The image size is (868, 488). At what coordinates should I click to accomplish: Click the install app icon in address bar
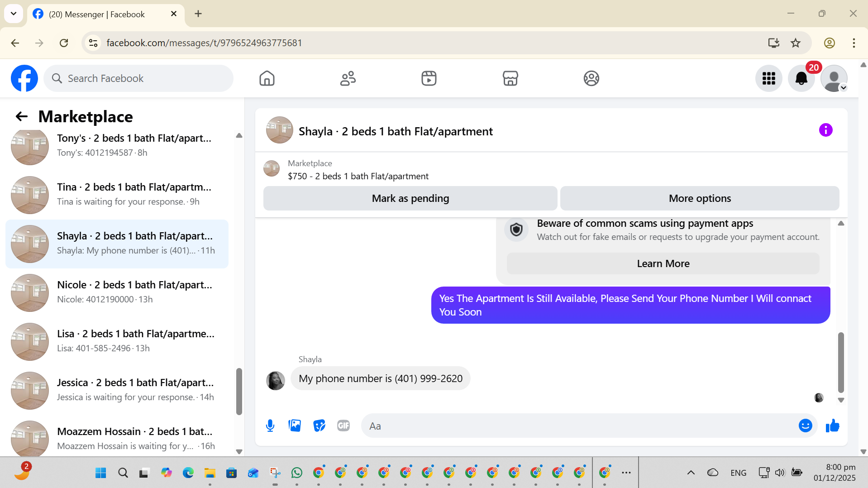(x=774, y=43)
